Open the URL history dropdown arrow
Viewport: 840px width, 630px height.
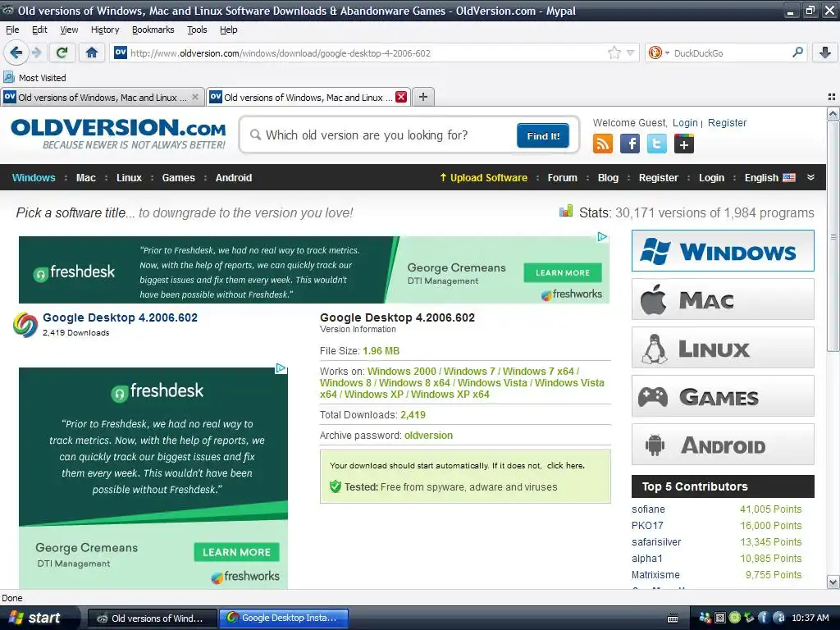click(631, 52)
